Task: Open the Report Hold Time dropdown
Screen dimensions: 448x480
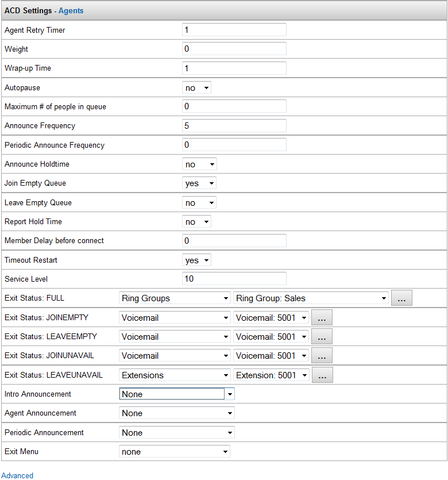Action: point(197,222)
